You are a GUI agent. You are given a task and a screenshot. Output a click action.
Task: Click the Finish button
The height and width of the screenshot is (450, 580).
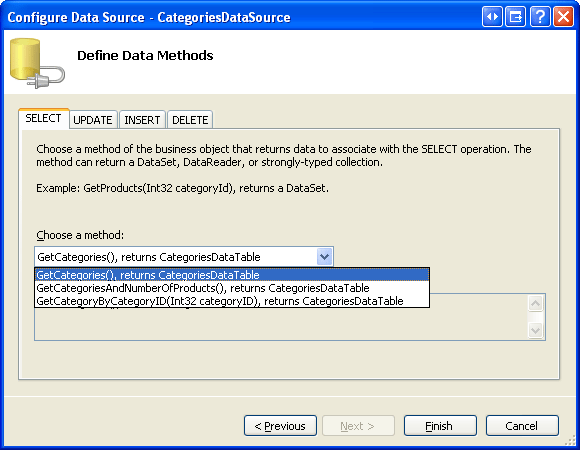tap(440, 426)
